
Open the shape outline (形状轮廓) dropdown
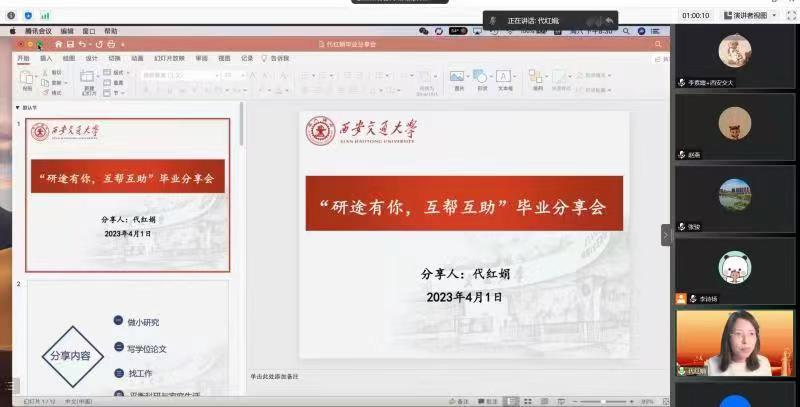click(x=594, y=90)
